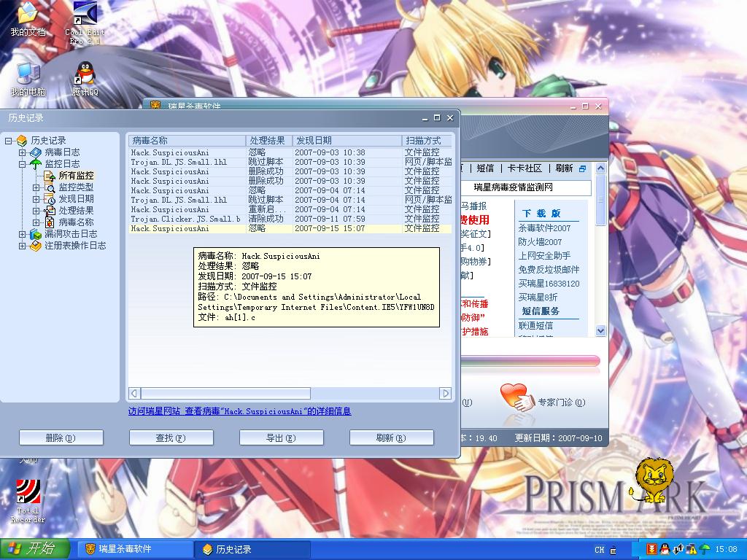Collapse the 监控日志 node
747x560 pixels.
(x=23, y=164)
